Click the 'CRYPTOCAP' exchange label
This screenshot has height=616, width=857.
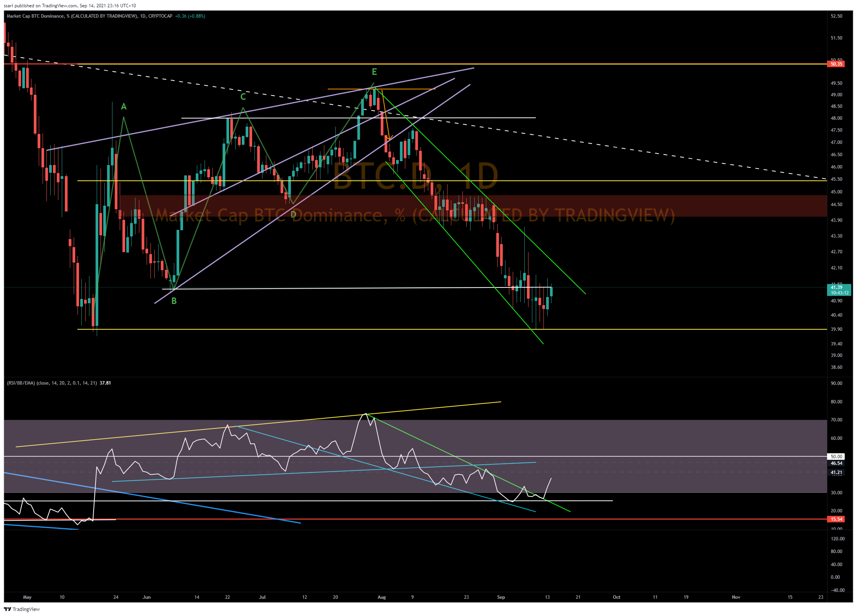[x=160, y=16]
